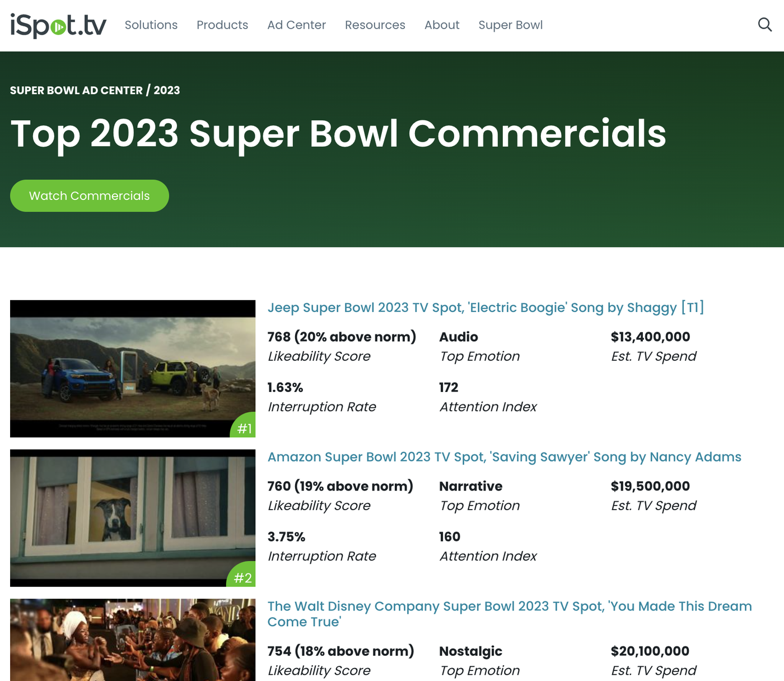The image size is (784, 681).
Task: Click the SUPER BOWL AD CENTER breadcrumb
Action: coord(76,90)
